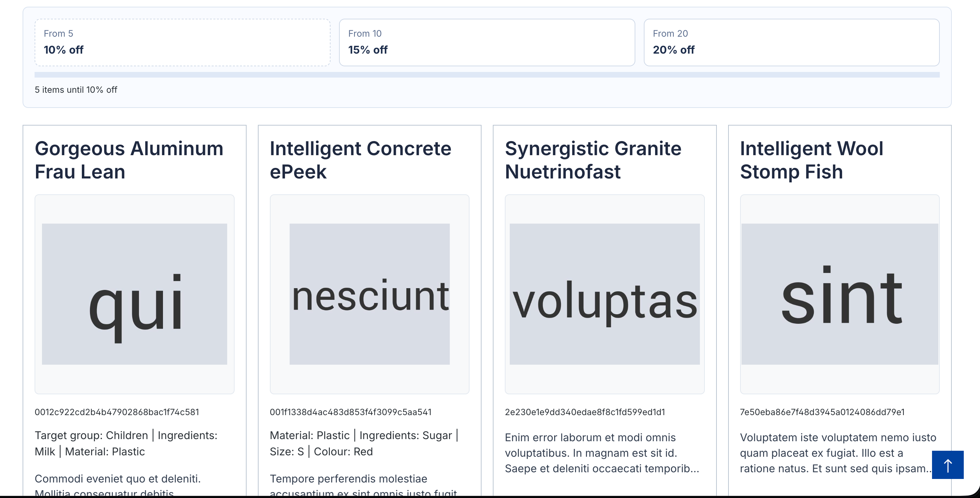Select the product ID starting with 7e50eba

click(822, 412)
